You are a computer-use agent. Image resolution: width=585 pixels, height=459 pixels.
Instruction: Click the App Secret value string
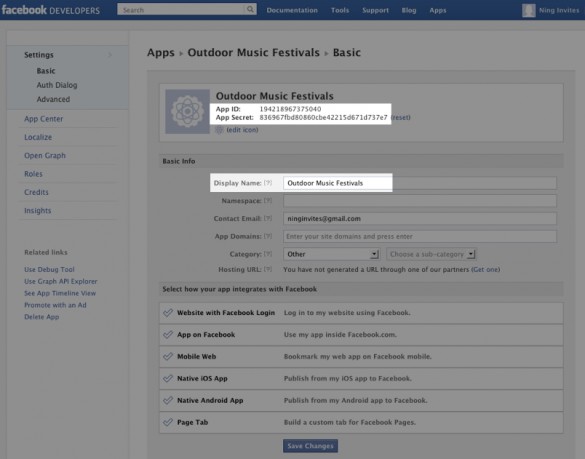pos(323,118)
